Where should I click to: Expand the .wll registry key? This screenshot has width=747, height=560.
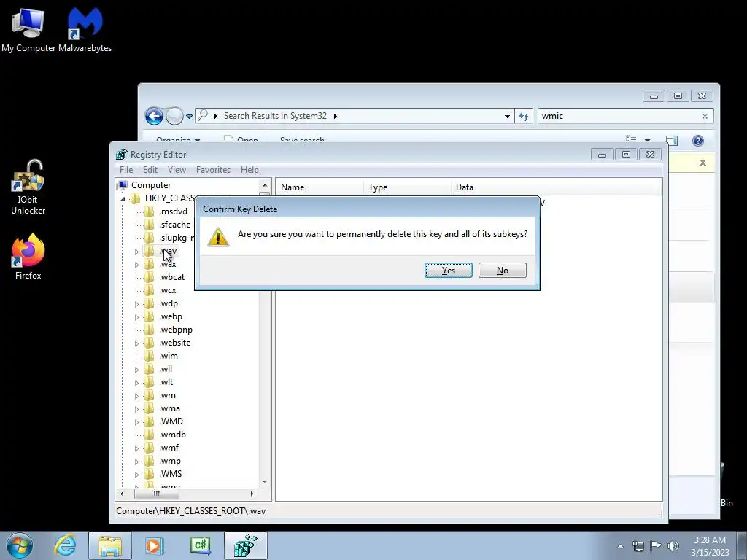(136, 370)
